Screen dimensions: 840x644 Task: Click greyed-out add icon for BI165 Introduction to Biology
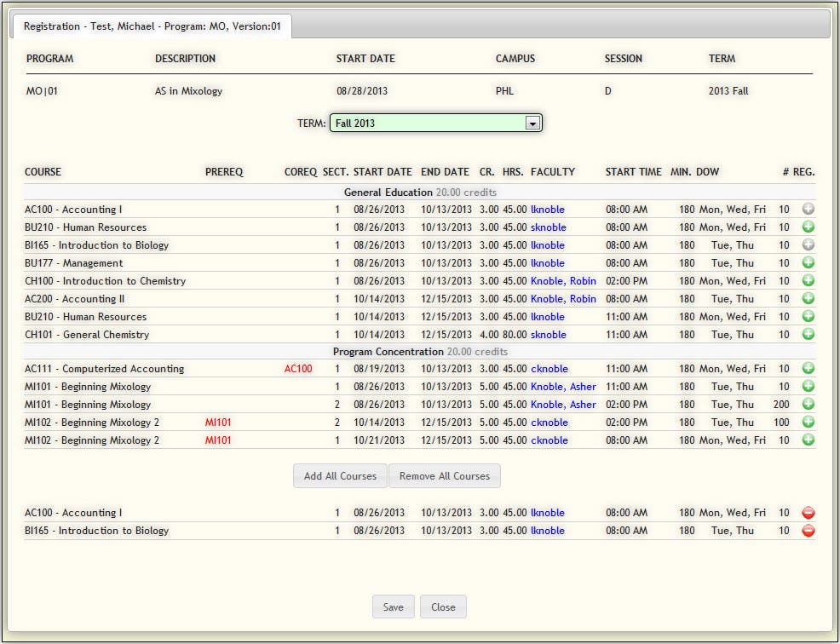[x=808, y=244]
